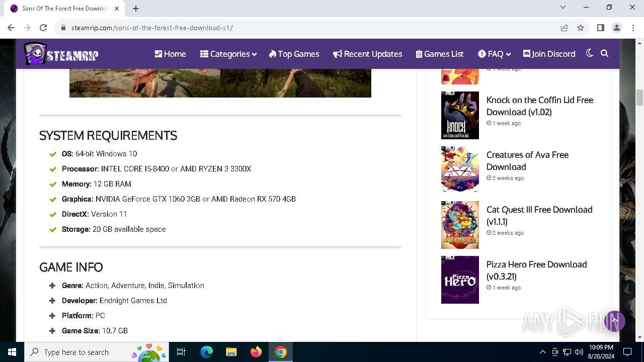Click 'DirectX: Version 11' line
This screenshot has height=362, width=644.
tap(94, 214)
